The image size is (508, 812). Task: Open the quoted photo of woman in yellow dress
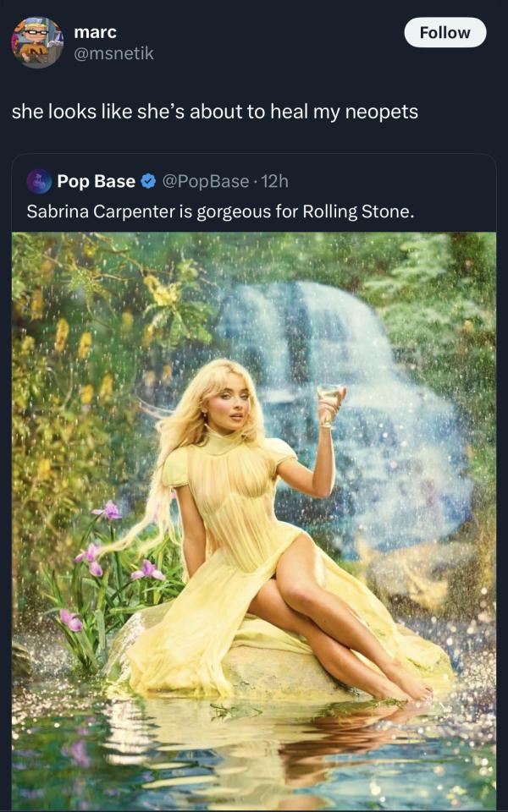click(253, 520)
